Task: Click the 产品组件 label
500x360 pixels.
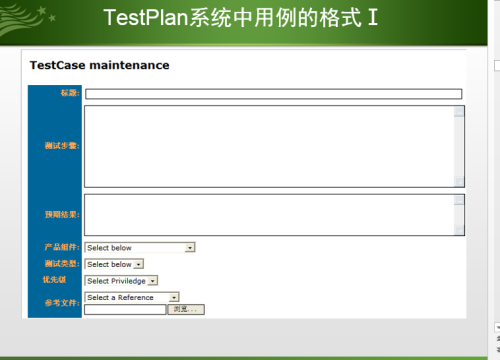Action: 62,247
